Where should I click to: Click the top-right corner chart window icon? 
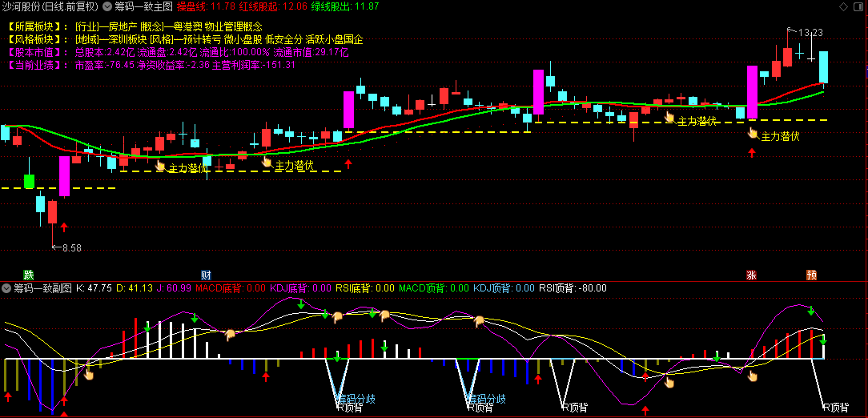click(x=858, y=6)
